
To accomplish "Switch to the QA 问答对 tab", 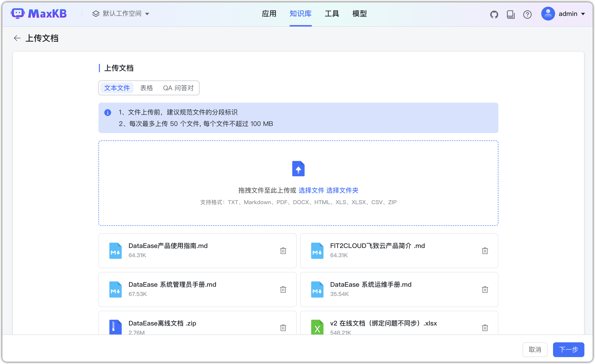I will point(178,88).
